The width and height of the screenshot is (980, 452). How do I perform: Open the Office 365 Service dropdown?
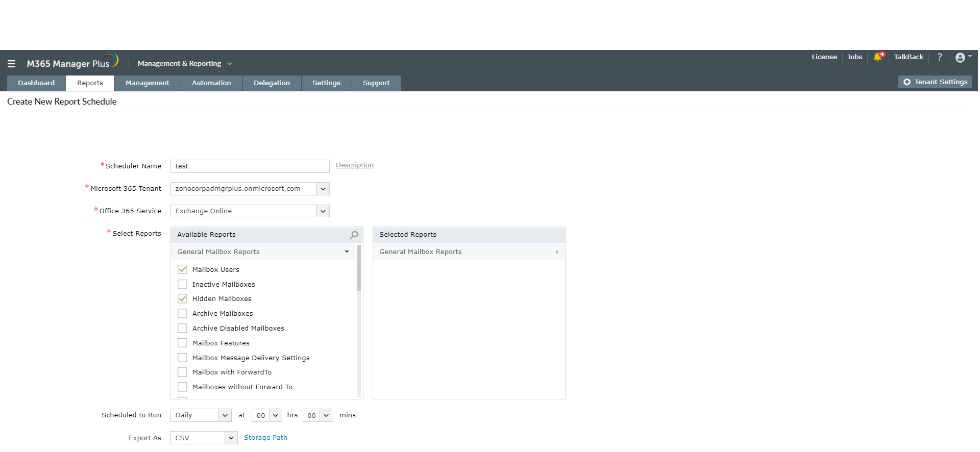pyautogui.click(x=250, y=211)
